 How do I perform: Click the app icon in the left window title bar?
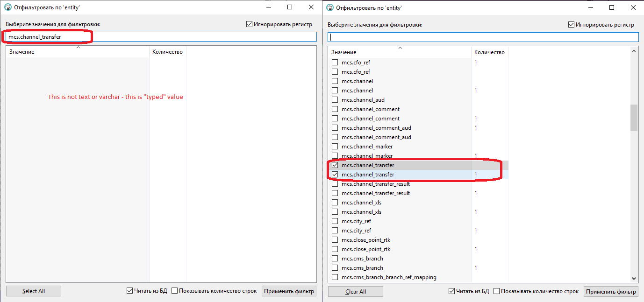tap(7, 7)
